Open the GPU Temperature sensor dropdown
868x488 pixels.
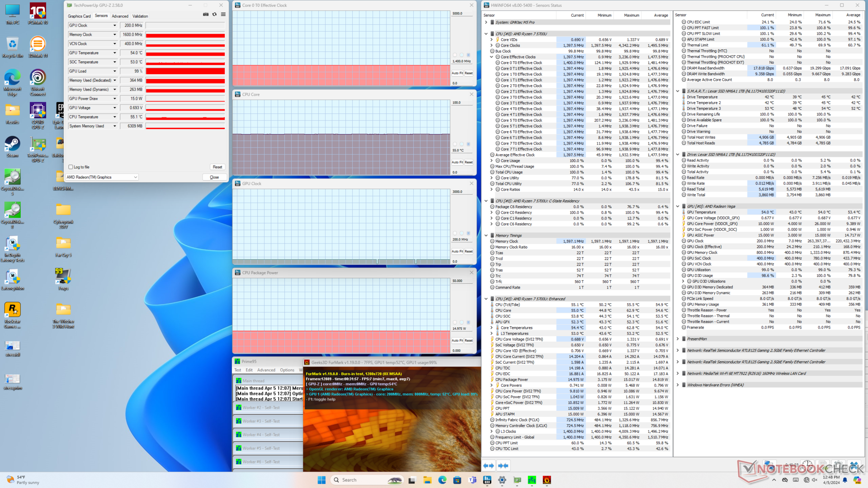[x=114, y=53]
